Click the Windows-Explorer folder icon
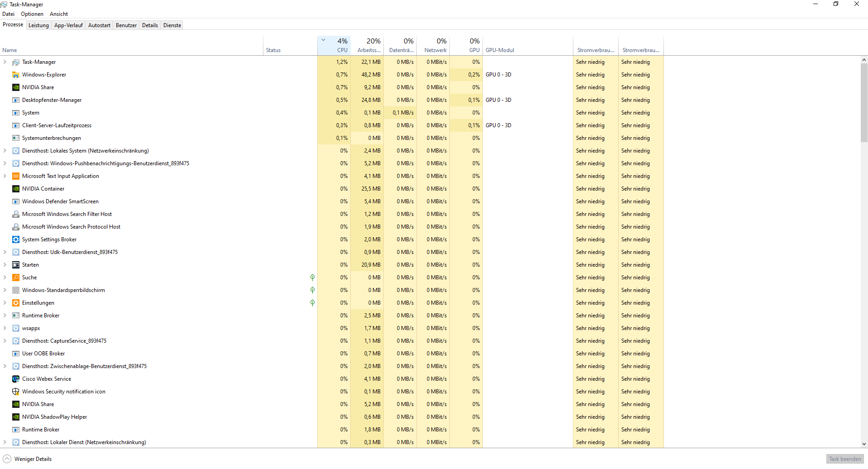 16,75
